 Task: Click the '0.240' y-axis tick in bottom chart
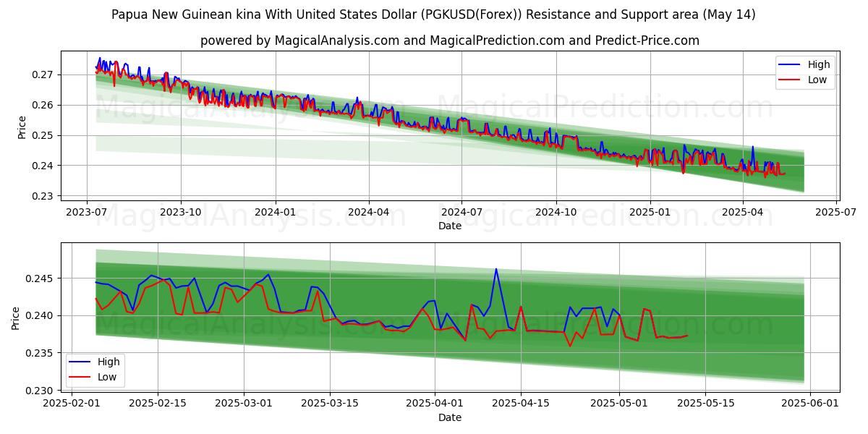(41, 315)
